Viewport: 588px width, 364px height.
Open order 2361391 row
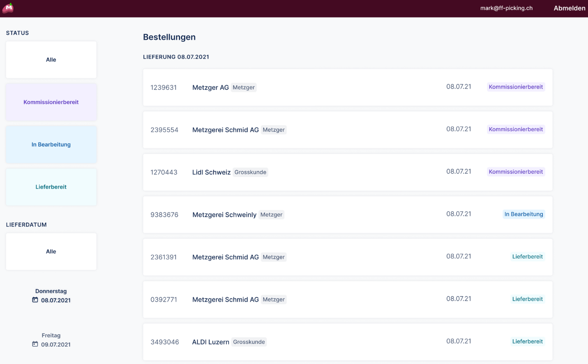pyautogui.click(x=347, y=257)
